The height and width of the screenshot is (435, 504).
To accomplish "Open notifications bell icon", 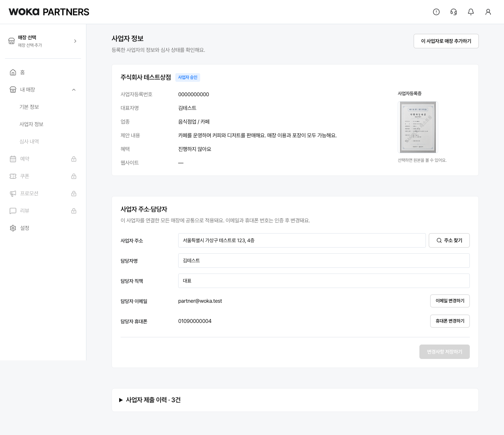I will 471,12.
